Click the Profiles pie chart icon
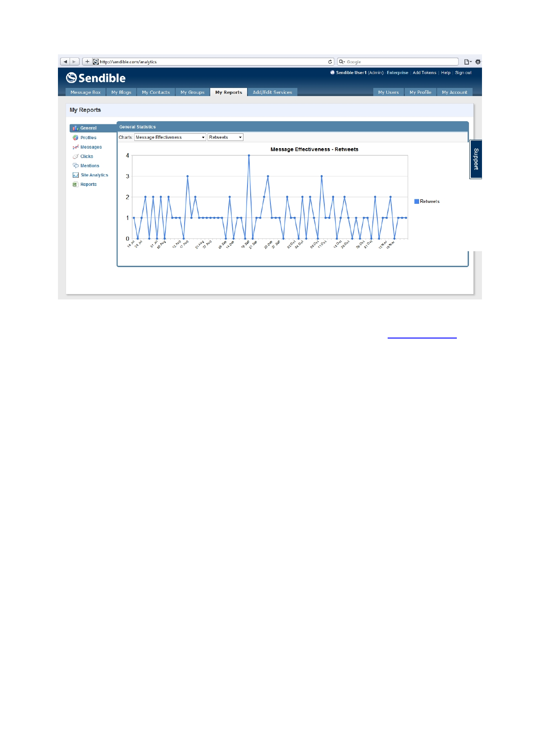Image resolution: width=535 pixels, height=756 pixels. point(75,138)
